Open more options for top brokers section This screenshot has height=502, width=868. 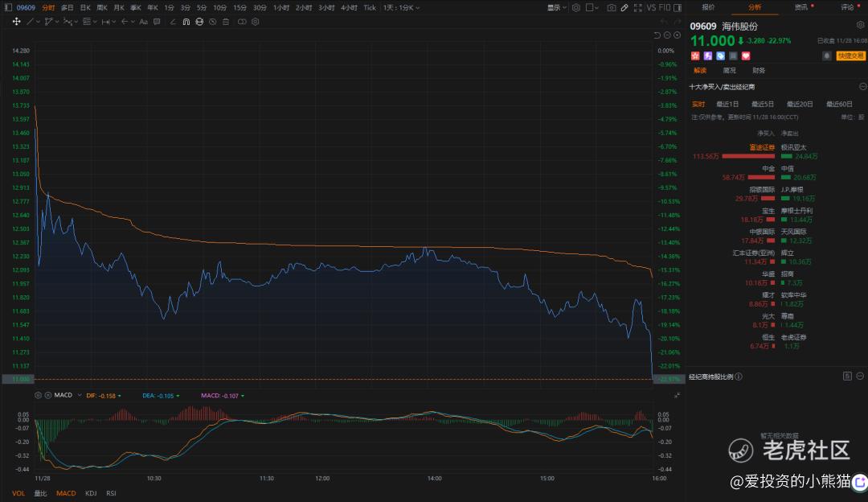click(x=862, y=86)
